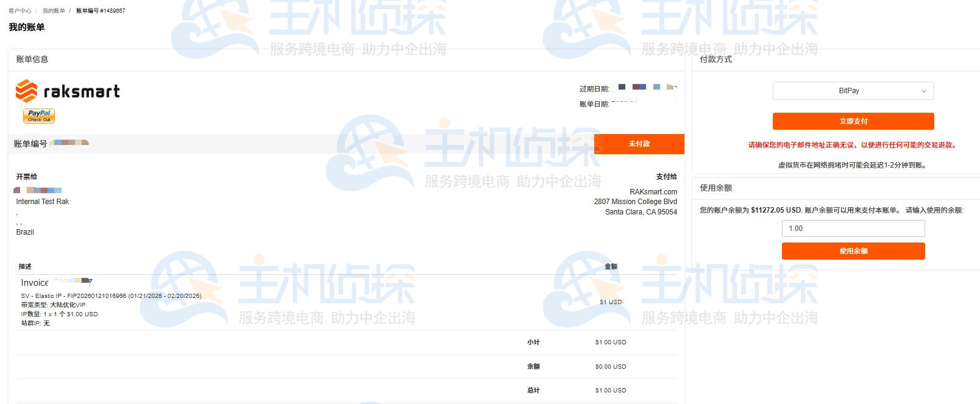Click the 账单编号 #1489667 breadcrumb
980x404 pixels.
click(x=101, y=11)
